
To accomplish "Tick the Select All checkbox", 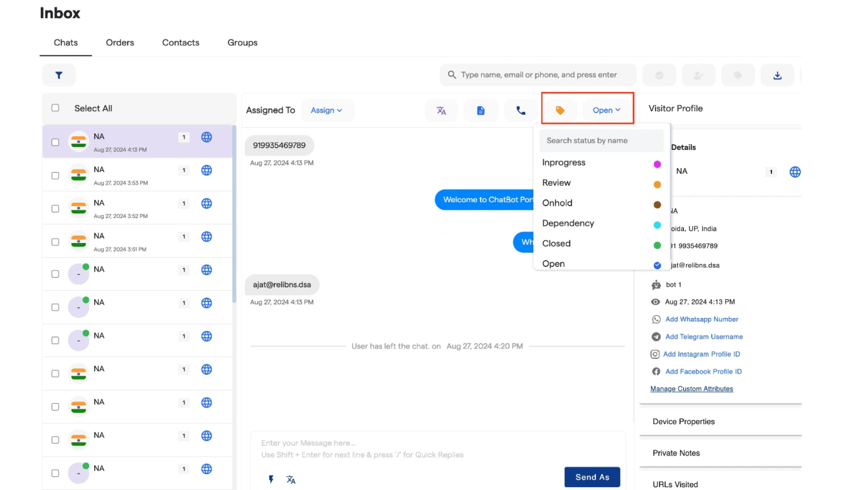I will pyautogui.click(x=55, y=108).
